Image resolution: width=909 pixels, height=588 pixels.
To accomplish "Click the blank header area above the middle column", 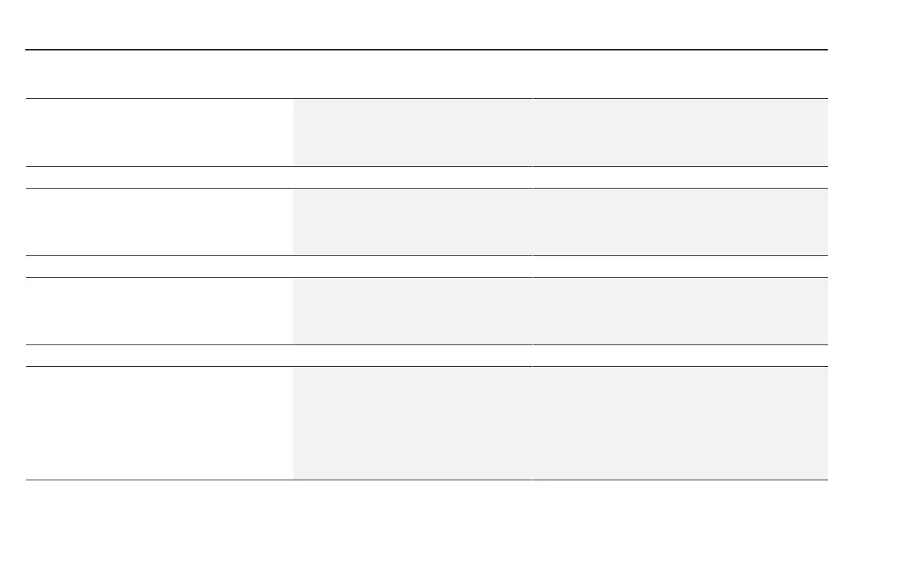I will 412,74.
